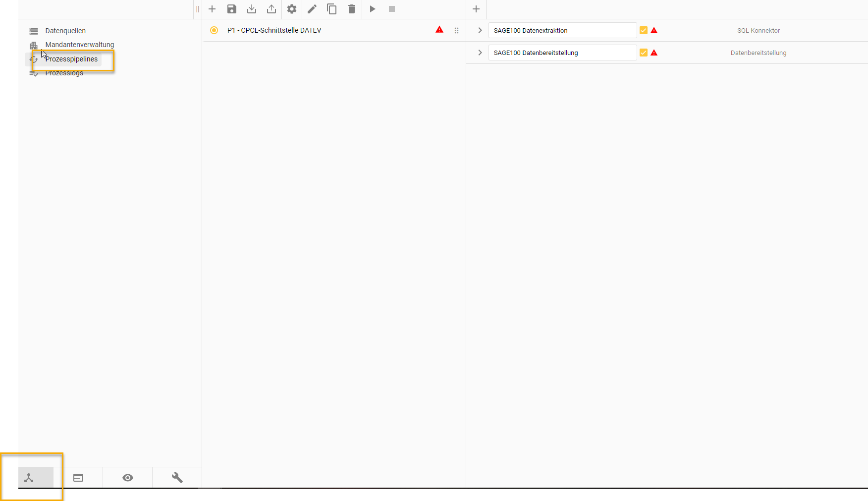The height and width of the screenshot is (501, 868).
Task: Toggle SAGE100 Datenextraktion checkbox
Action: pos(644,30)
